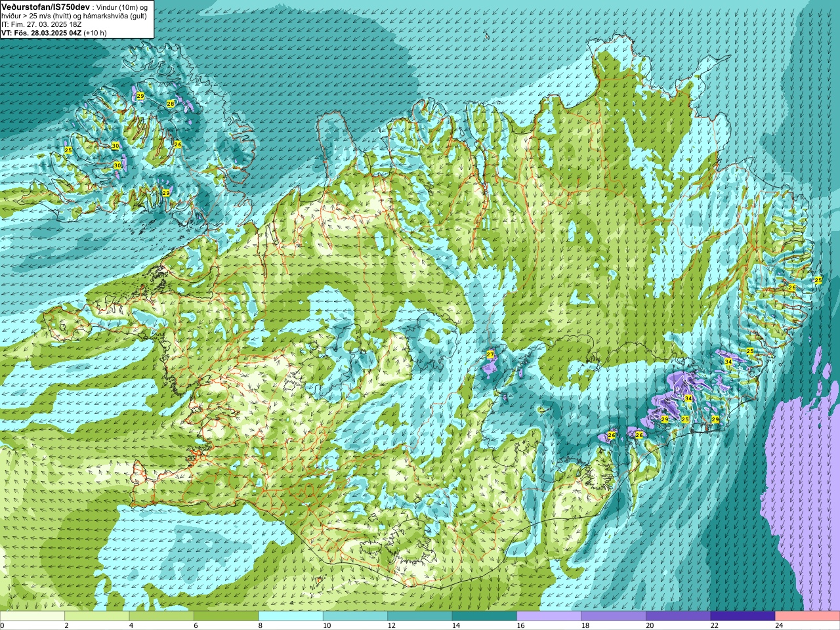840x630 pixels.
Task: Click the '24' legend scale label
Action: [x=779, y=625]
